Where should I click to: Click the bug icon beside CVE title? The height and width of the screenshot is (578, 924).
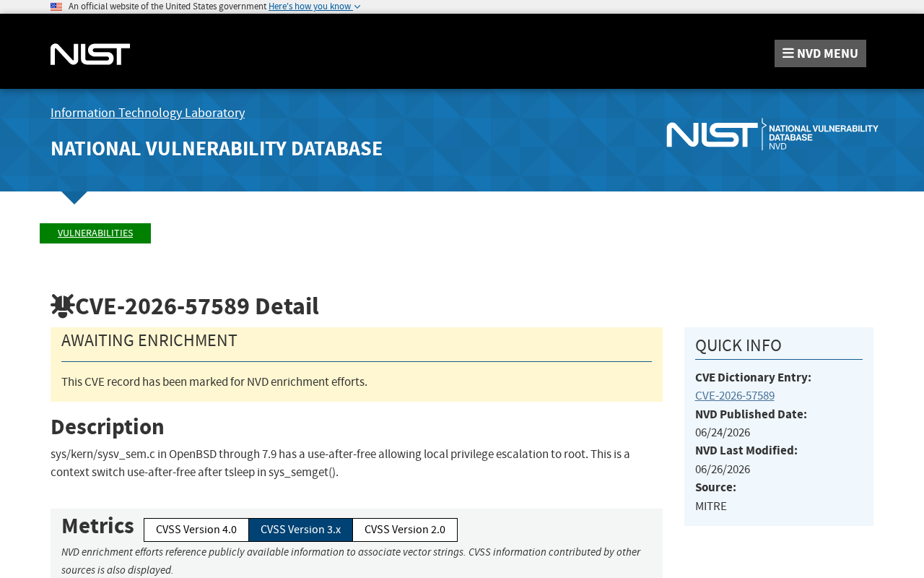pos(63,306)
